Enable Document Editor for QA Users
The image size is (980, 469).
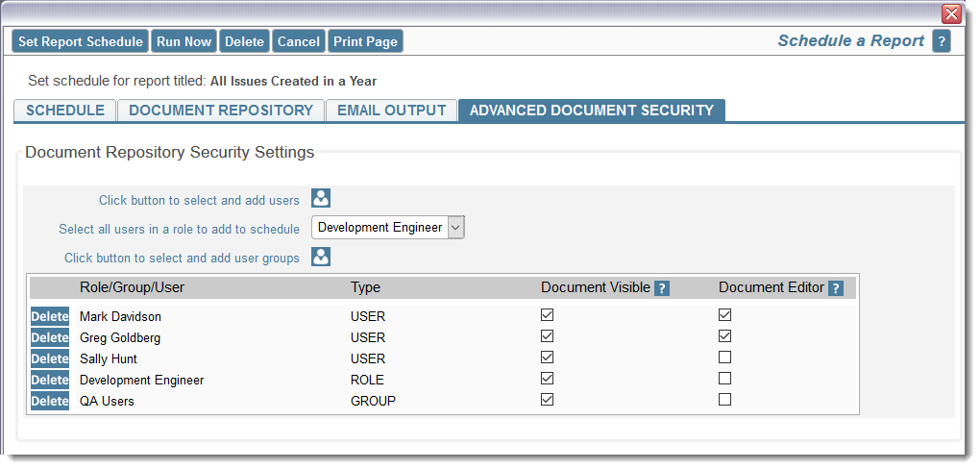point(724,400)
